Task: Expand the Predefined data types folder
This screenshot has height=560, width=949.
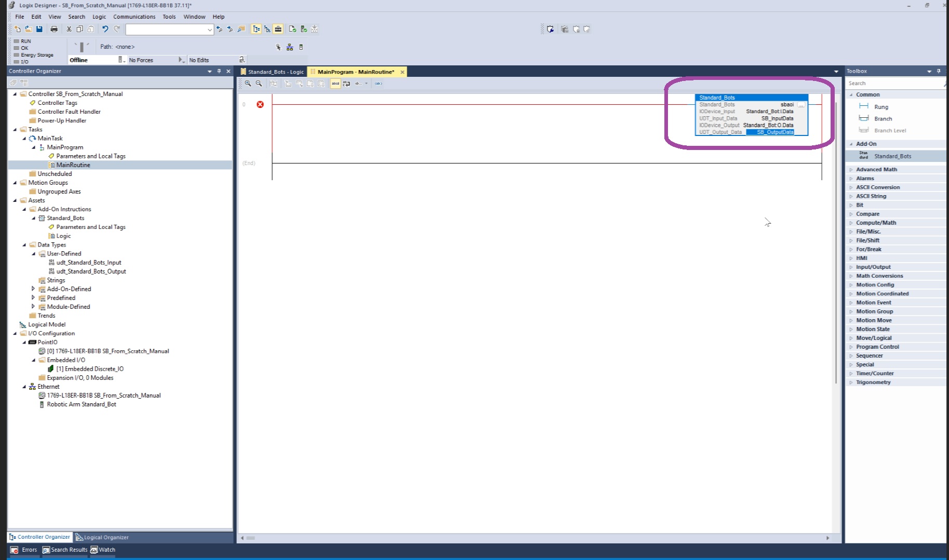Action: pos(33,298)
